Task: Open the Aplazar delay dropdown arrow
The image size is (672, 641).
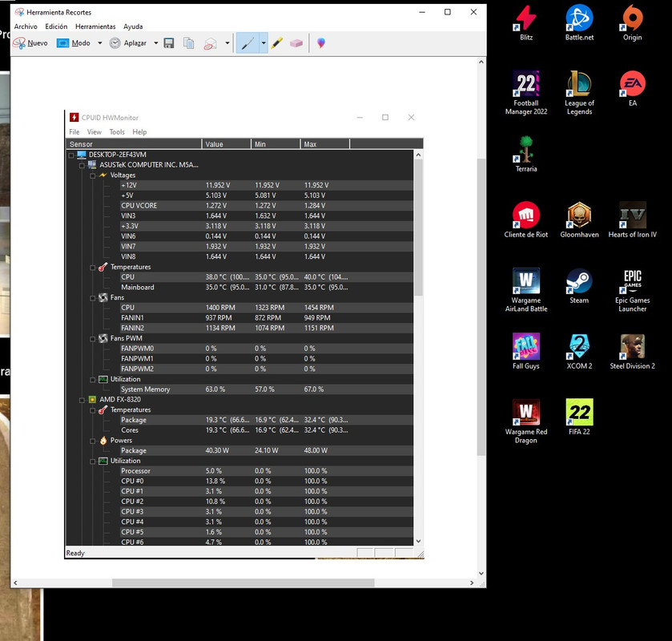Action: tap(155, 43)
